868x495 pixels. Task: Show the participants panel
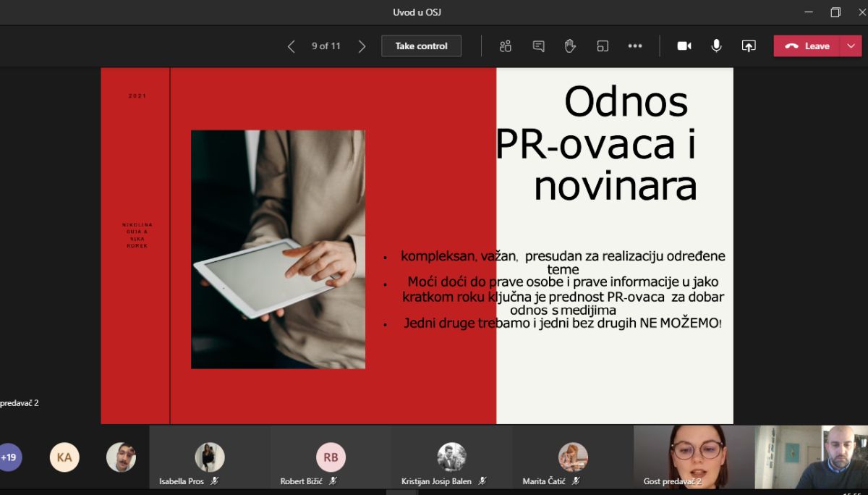(506, 46)
